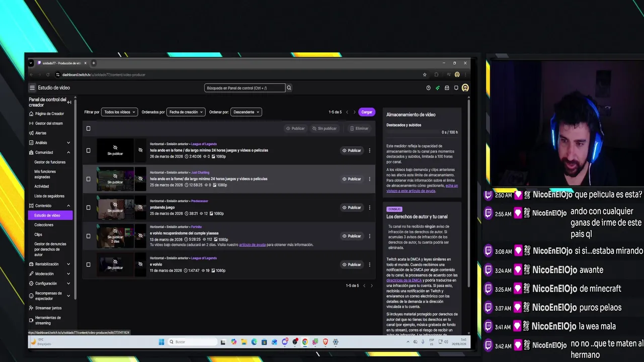Open Página de Creador in sidebar
Screen dimensions: 644x362
(x=49, y=114)
